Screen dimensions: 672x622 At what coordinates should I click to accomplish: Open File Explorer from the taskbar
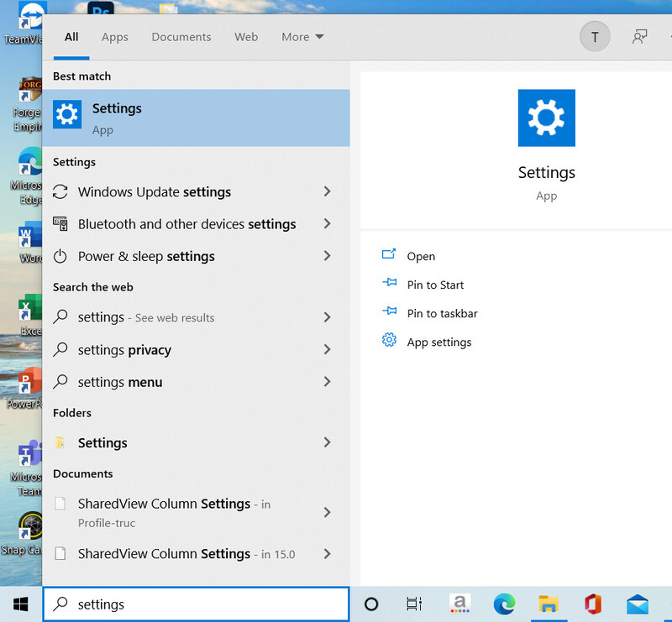click(549, 604)
